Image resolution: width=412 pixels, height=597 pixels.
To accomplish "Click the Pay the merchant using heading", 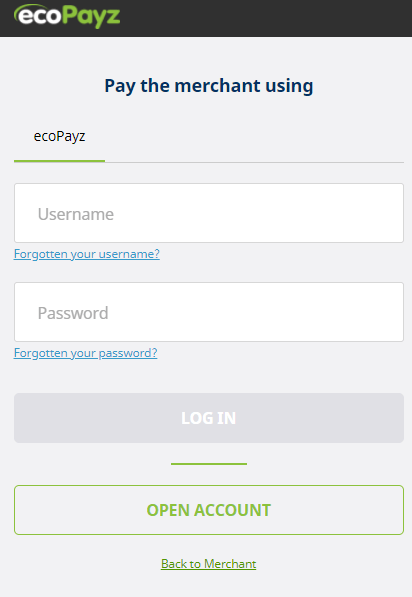I will pos(209,86).
